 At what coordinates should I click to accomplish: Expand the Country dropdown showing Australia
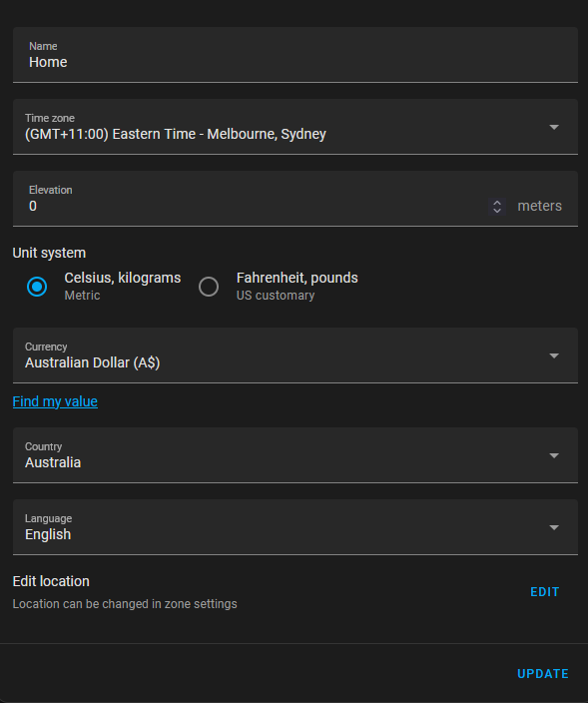295,455
